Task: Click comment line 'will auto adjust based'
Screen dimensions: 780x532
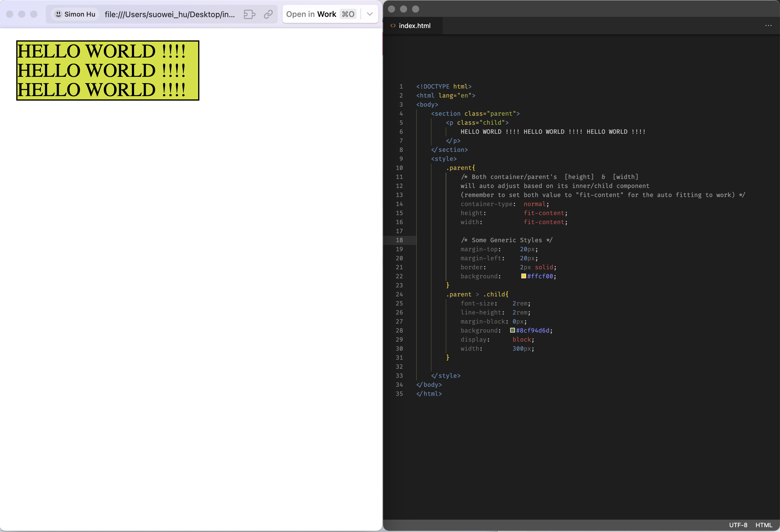Action: coord(555,186)
